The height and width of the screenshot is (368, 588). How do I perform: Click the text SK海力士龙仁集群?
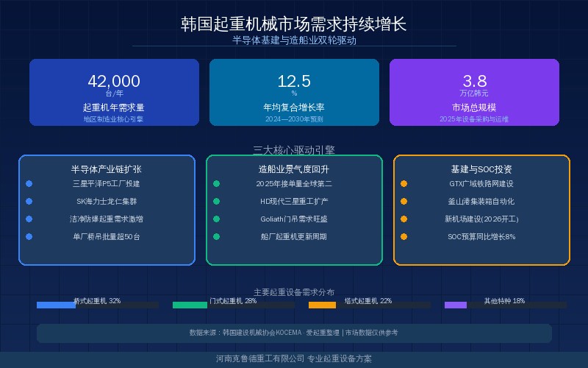pyautogui.click(x=107, y=201)
